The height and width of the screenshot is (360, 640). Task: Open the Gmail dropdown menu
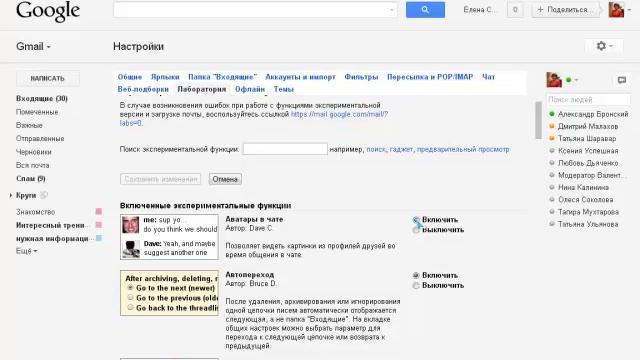33,47
